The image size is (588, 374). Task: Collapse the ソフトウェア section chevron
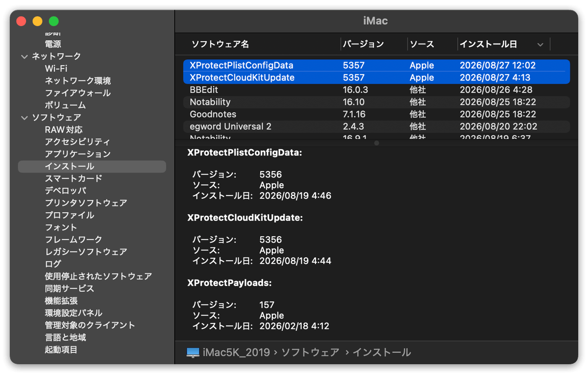24,118
